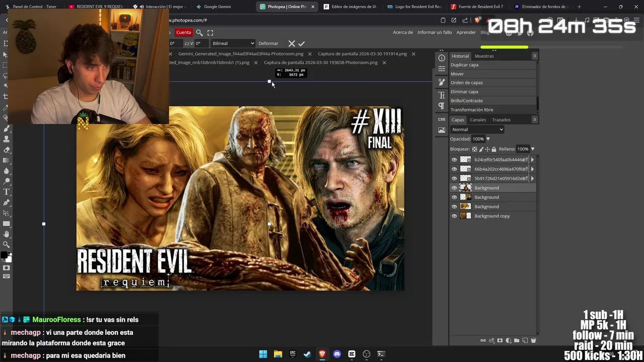Toggle Photopea fullscreen mode icon
Screen dimensions: 644x362
click(210, 33)
